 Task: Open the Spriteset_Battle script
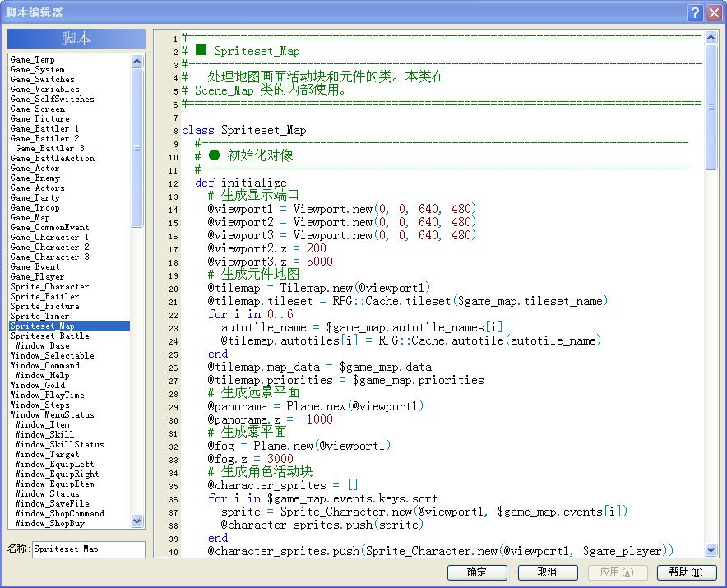(x=49, y=336)
